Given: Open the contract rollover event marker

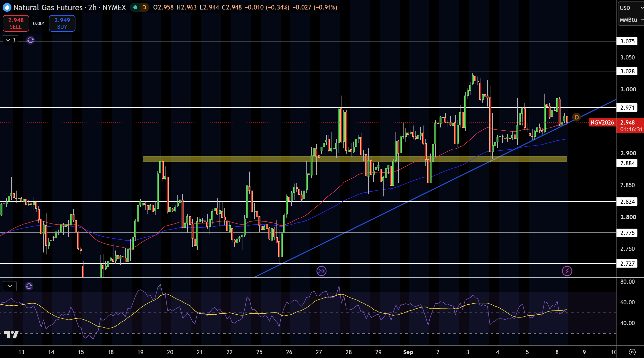Looking at the screenshot, I should coord(321,271).
